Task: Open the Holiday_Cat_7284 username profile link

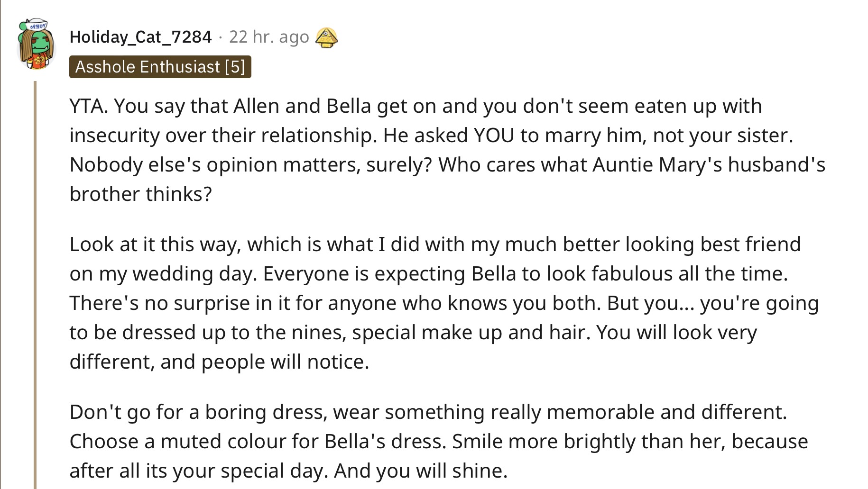Action: point(140,37)
